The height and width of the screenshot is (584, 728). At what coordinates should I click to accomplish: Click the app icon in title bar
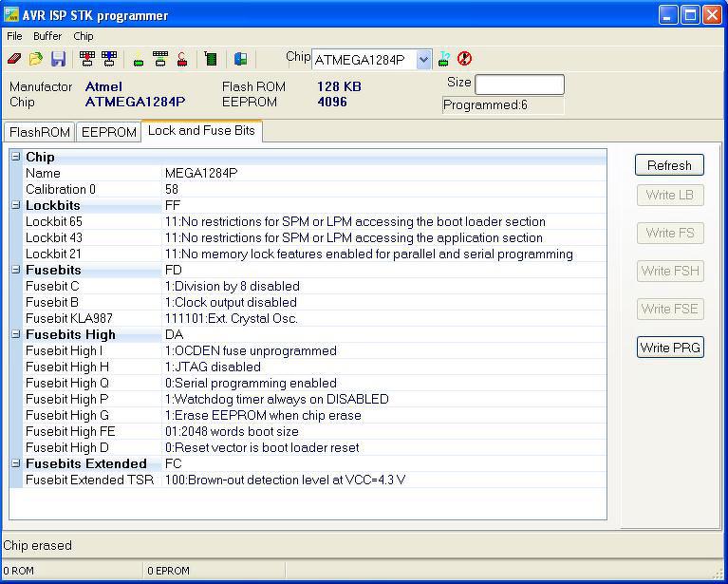(11, 15)
